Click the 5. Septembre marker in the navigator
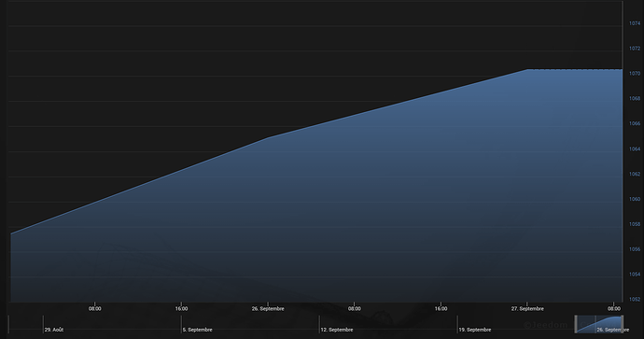The width and height of the screenshot is (644, 339). click(197, 330)
